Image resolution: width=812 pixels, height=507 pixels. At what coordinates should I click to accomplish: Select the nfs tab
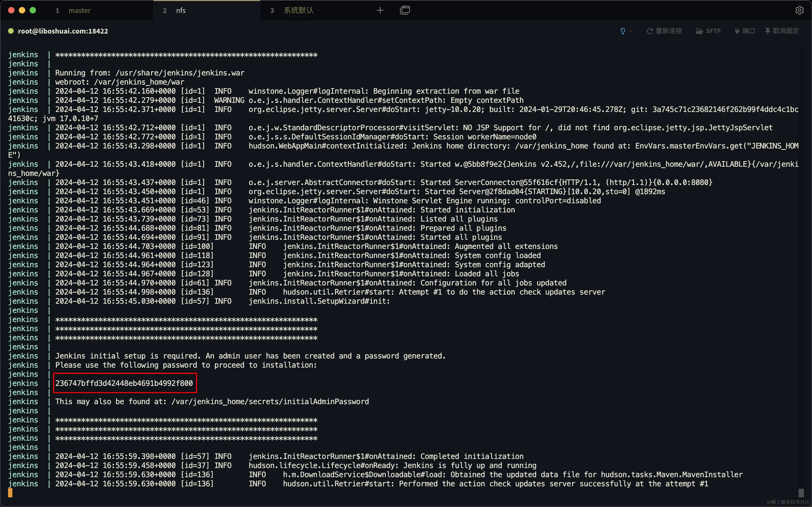click(x=181, y=10)
